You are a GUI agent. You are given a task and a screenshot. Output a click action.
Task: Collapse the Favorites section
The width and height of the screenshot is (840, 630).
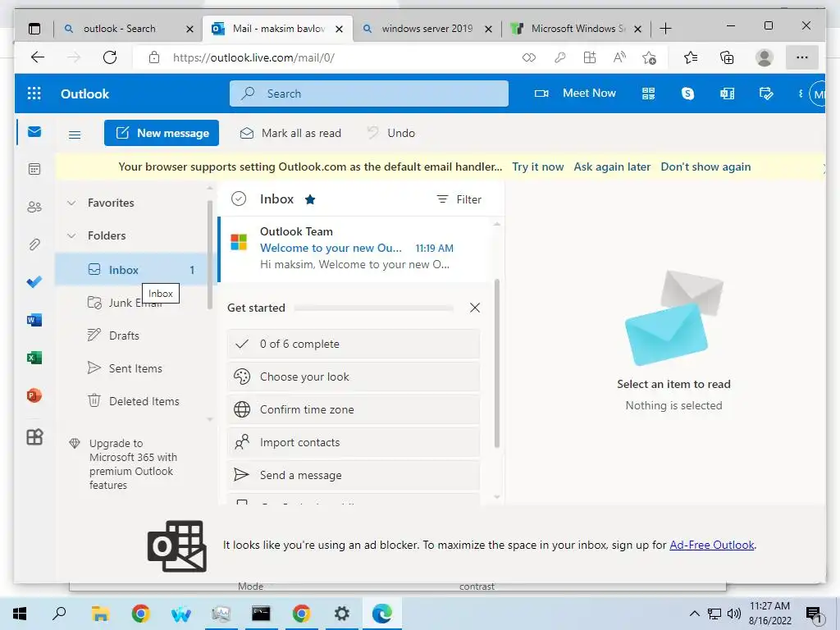click(x=71, y=203)
